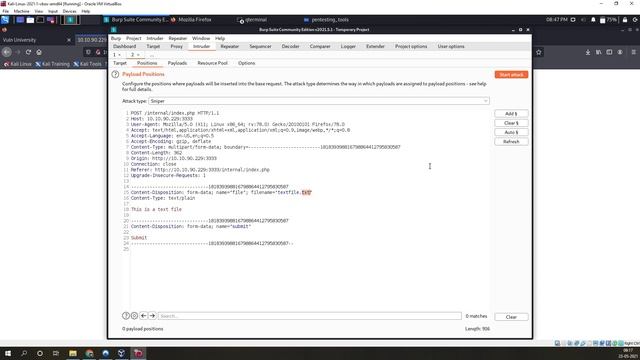Click highlighted txt extension in filename
The image size is (640, 360).
click(307, 192)
